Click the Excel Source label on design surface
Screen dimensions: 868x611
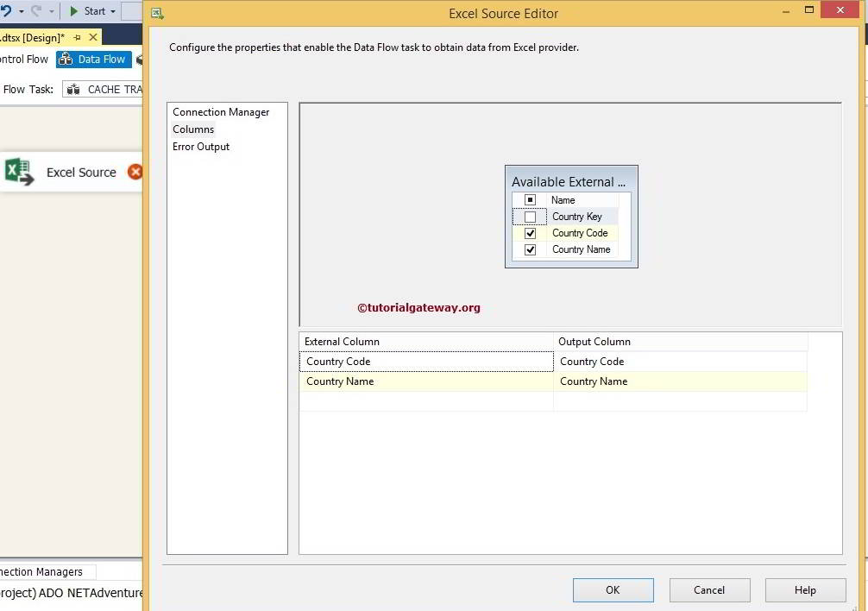click(x=81, y=172)
